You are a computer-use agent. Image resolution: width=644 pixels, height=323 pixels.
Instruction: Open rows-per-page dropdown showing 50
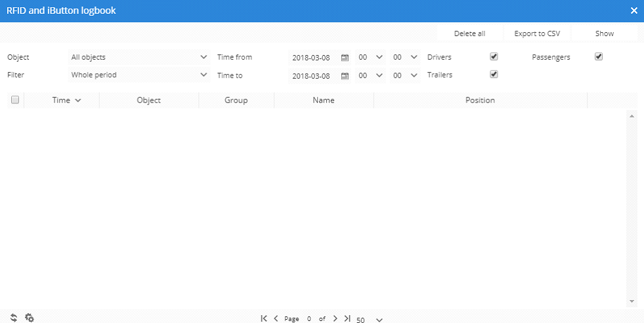[x=370, y=320]
